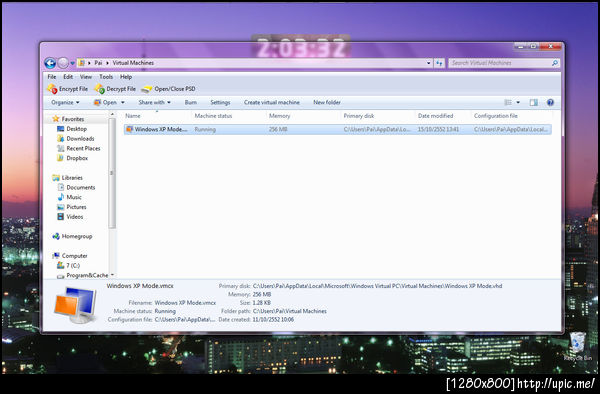Click the folder icon in address bar
The image size is (600, 394).
[81, 63]
